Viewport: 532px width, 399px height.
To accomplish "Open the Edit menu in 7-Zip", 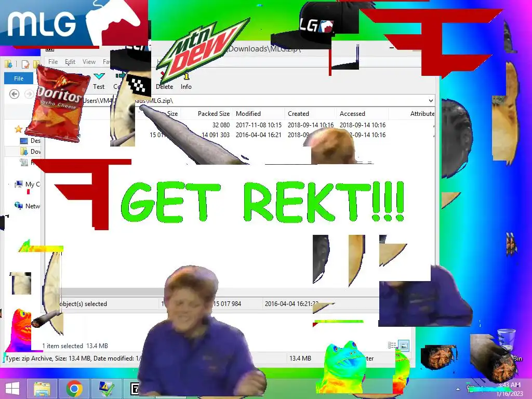I will tap(70, 62).
